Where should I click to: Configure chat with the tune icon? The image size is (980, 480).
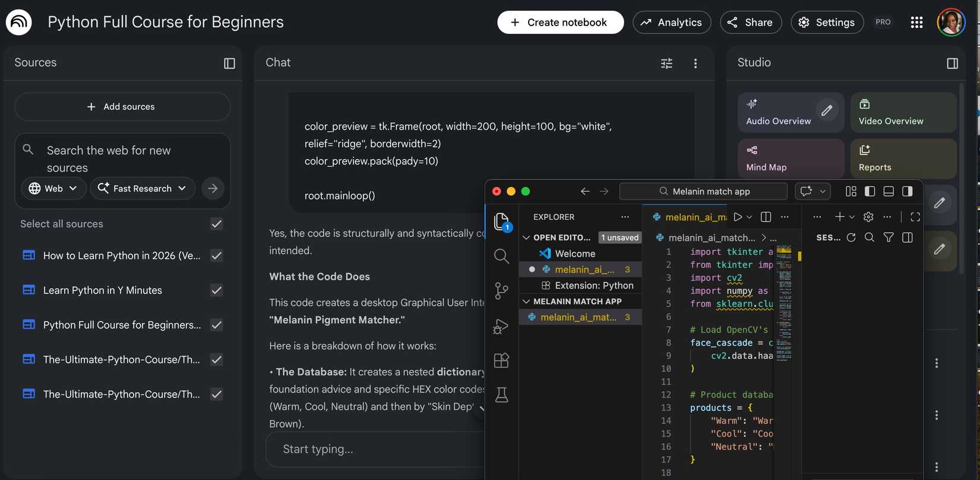[667, 63]
